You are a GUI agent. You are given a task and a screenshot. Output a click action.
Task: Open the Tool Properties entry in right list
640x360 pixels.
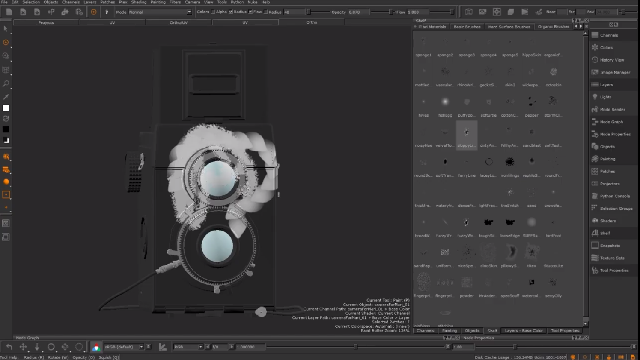click(613, 270)
